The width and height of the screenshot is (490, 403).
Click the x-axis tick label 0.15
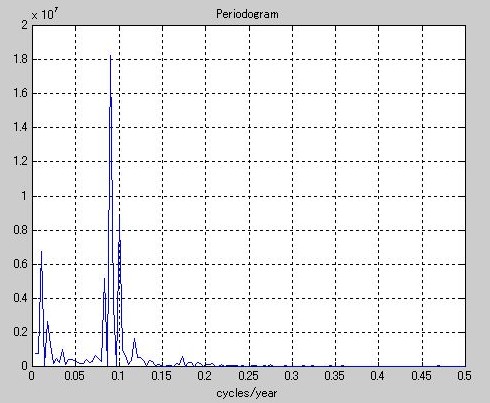click(161, 376)
